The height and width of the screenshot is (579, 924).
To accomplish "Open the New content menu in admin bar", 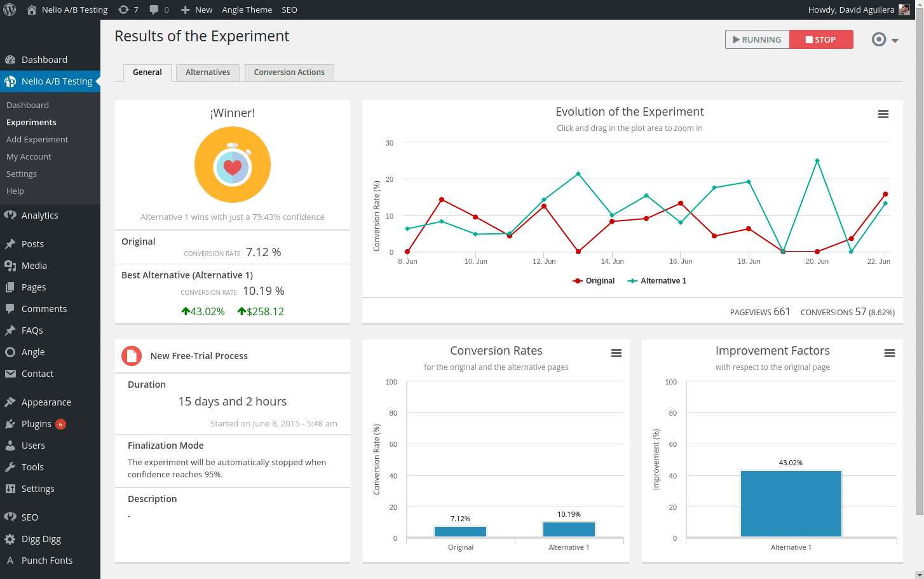I will [x=196, y=10].
